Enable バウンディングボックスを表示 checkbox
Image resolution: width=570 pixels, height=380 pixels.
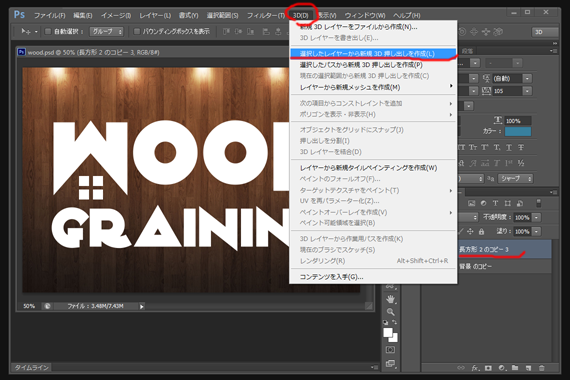(x=137, y=32)
